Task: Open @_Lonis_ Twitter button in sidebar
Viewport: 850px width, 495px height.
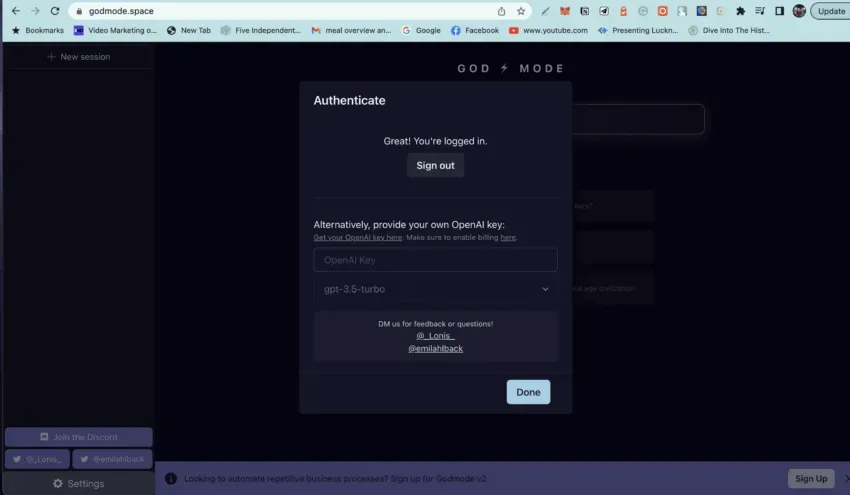Action: [x=37, y=459]
